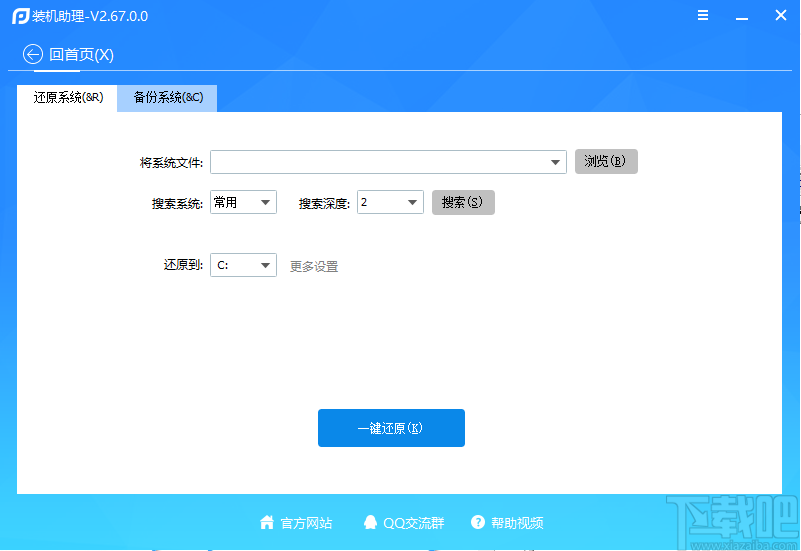Image resolution: width=801 pixels, height=551 pixels.
Task: Click the 还原到: label
Action: pos(183,265)
